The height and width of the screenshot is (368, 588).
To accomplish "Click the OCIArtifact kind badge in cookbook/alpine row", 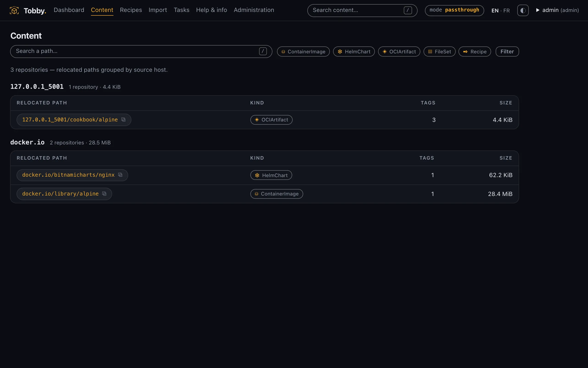I will coord(271,120).
